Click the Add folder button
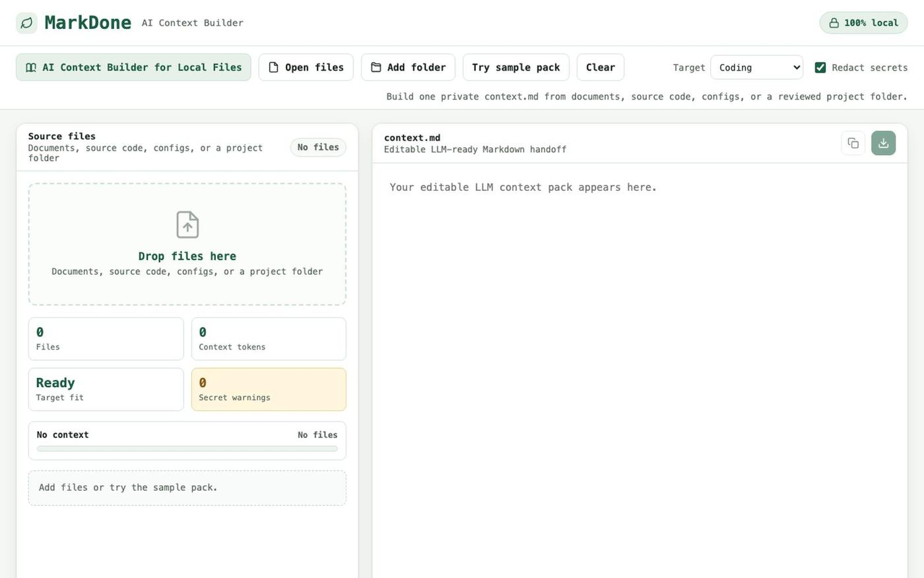 coord(408,67)
